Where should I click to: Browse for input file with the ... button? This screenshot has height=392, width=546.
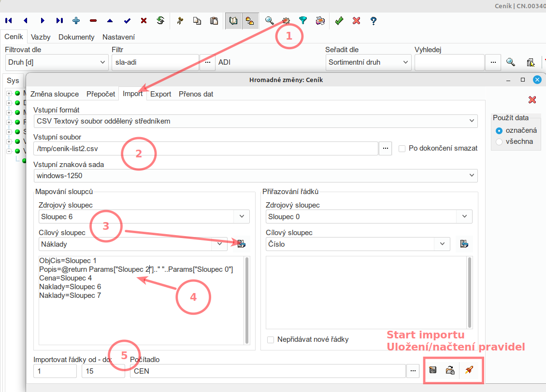385,148
